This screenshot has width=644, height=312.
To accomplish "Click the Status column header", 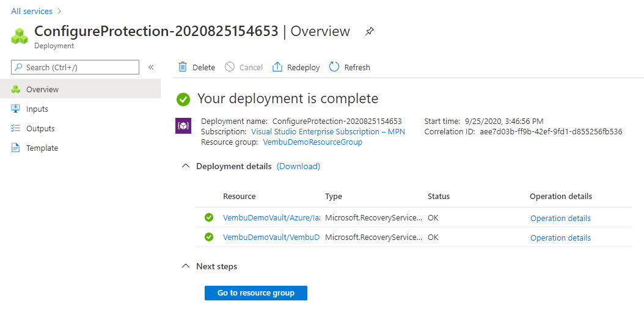I will click(x=439, y=196).
